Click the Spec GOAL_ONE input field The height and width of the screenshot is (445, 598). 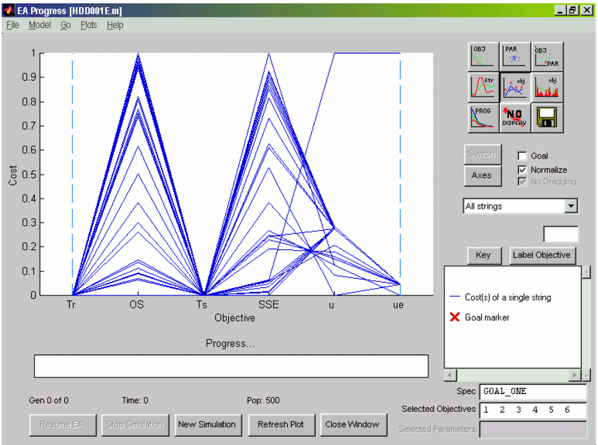point(533,392)
